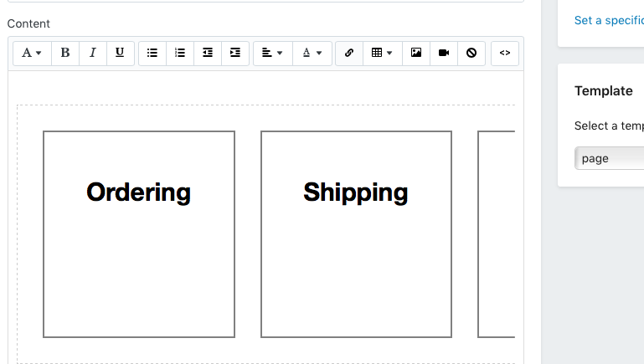The width and height of the screenshot is (644, 364).
Task: Insert a hyperlink using link icon
Action: pos(349,53)
